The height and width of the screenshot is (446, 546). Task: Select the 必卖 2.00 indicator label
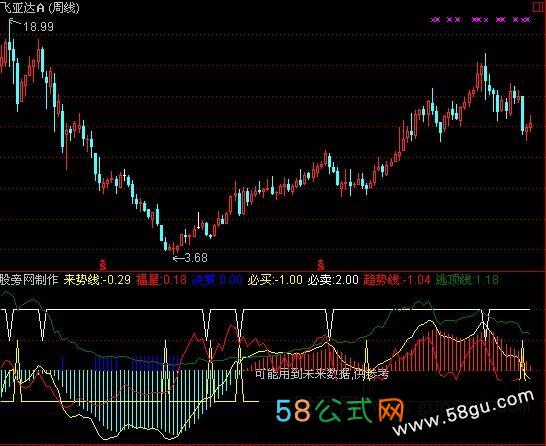333,280
